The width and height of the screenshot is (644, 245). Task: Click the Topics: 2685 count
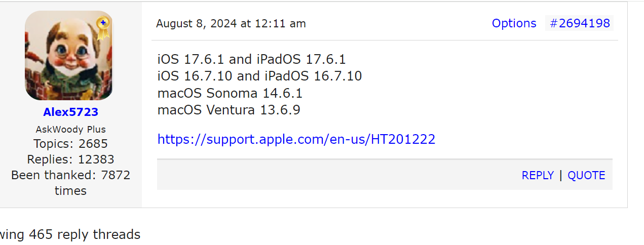pyautogui.click(x=70, y=144)
